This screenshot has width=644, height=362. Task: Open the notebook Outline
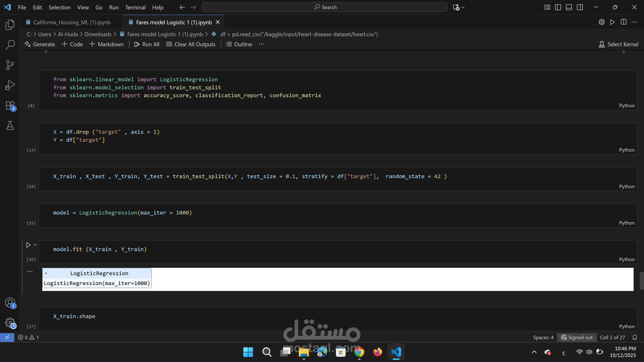(239, 44)
